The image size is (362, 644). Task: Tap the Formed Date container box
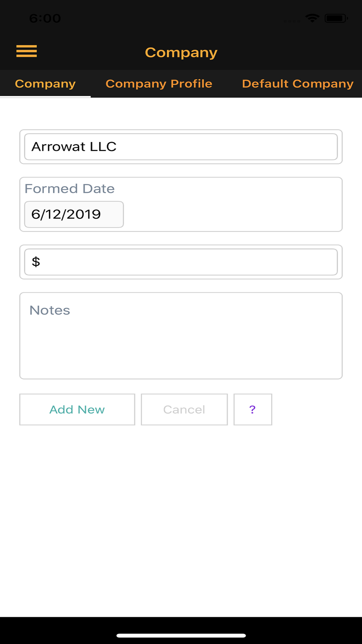[232, 214]
